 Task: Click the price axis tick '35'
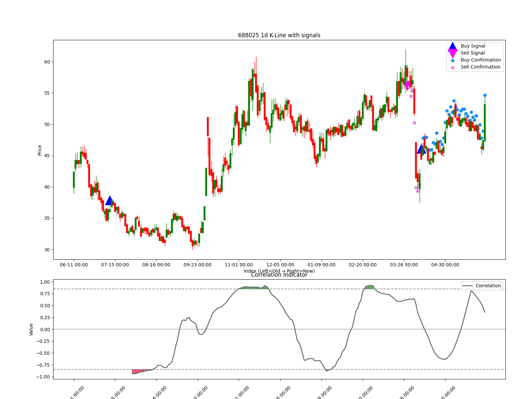coord(47,218)
